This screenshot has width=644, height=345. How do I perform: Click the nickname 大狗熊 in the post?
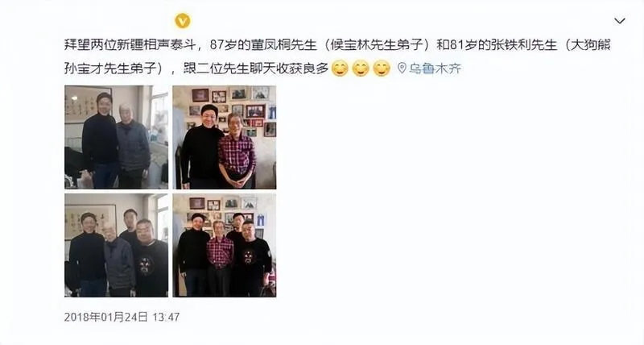[x=591, y=45]
